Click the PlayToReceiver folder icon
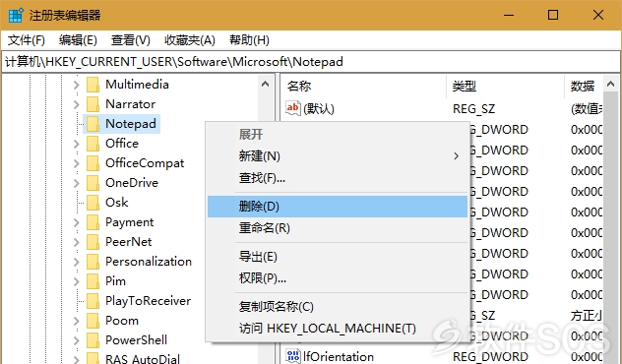This screenshot has height=364, width=622. pos(93,301)
